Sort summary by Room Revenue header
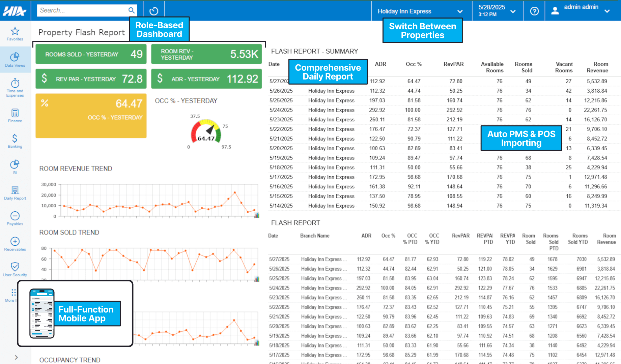This screenshot has width=621, height=364. (597, 67)
